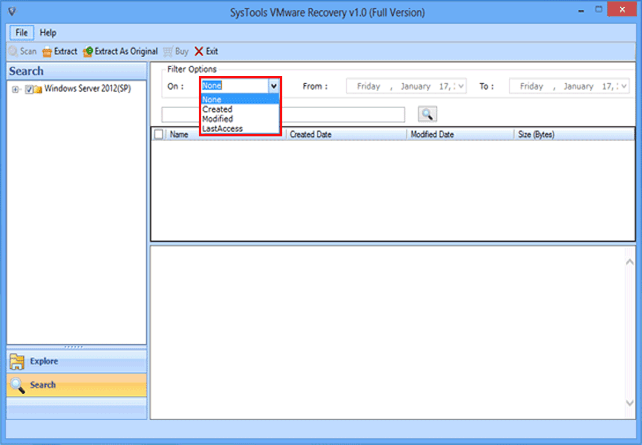Click the splitter grip above Explore
The height and width of the screenshot is (445, 642).
coord(74,347)
